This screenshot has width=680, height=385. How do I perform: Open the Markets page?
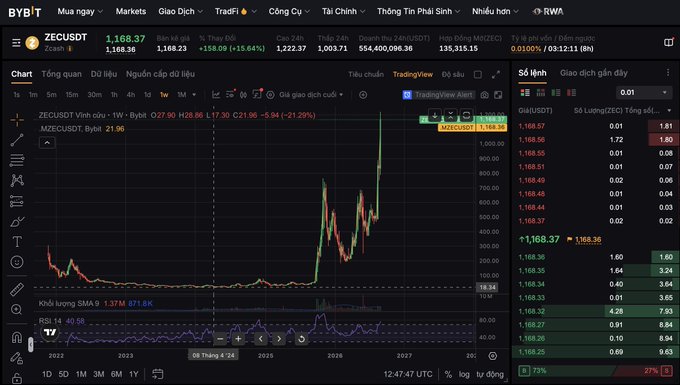(x=131, y=12)
